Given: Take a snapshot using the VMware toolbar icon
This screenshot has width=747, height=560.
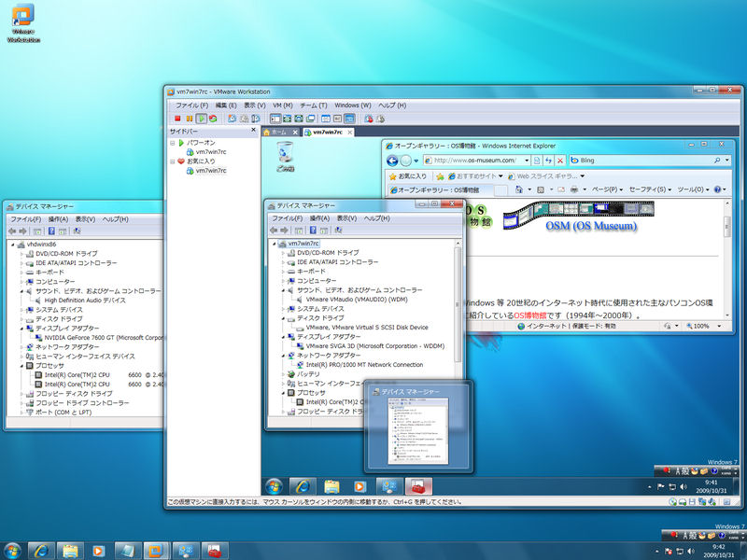Looking at the screenshot, I should [x=232, y=119].
